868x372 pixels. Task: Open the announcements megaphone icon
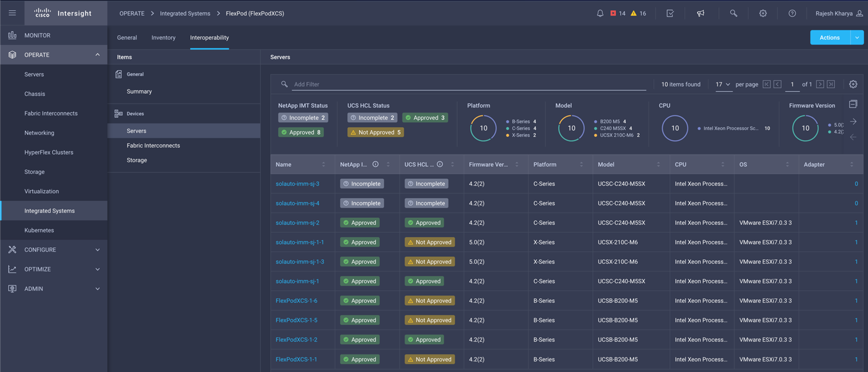click(700, 13)
